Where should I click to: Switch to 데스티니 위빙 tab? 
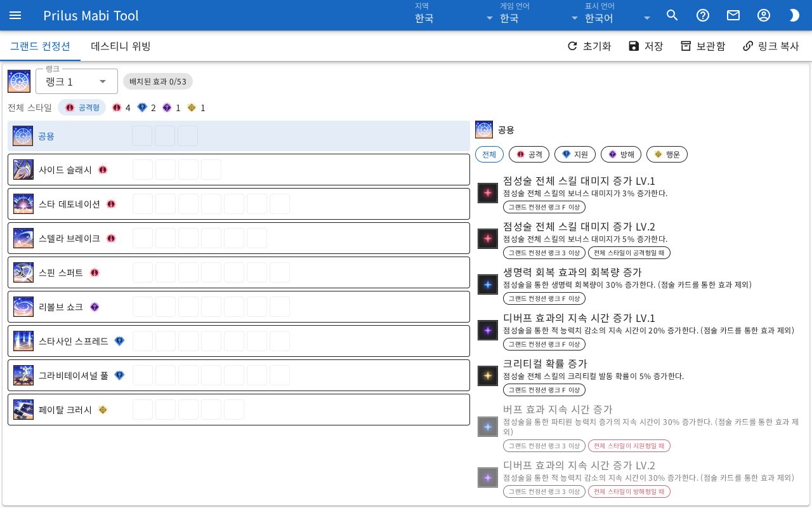tap(121, 46)
